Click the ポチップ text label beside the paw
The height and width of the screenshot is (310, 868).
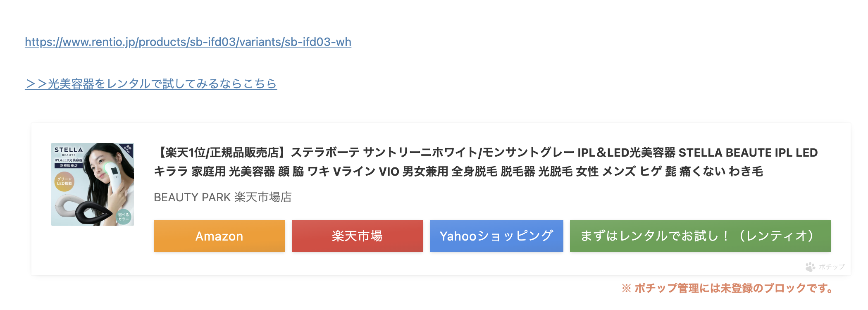[832, 267]
